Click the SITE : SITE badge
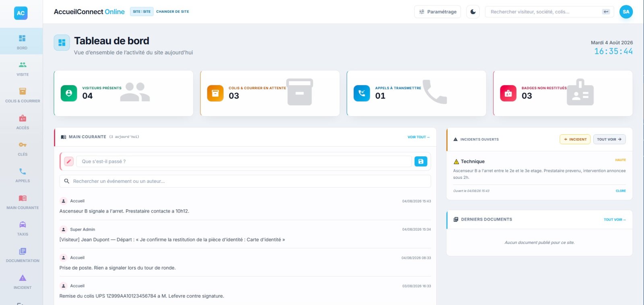 coord(142,12)
